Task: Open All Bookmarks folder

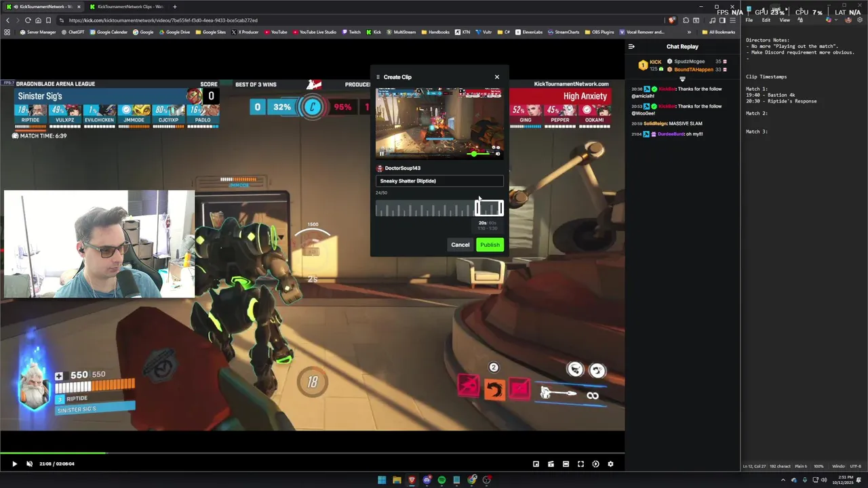Action: 719,32
